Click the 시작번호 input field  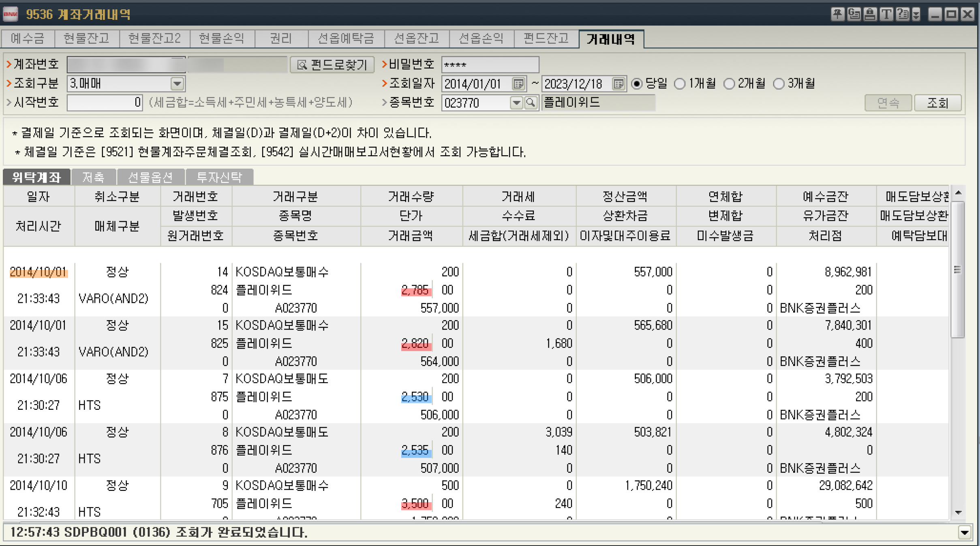(x=105, y=103)
